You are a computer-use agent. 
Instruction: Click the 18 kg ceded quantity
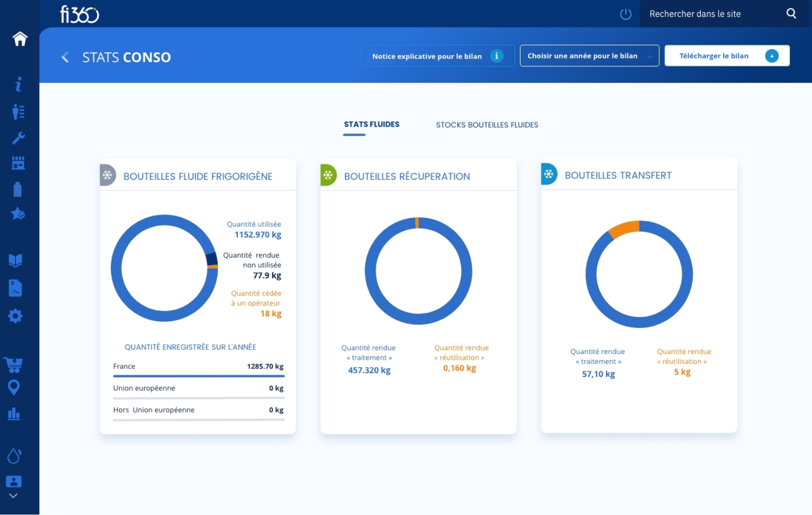click(x=271, y=314)
